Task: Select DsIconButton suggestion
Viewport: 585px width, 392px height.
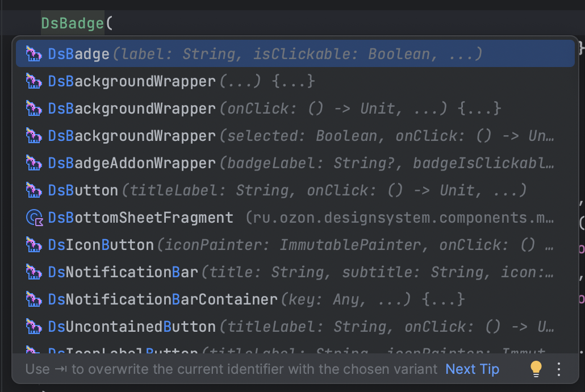Action: 295,244
